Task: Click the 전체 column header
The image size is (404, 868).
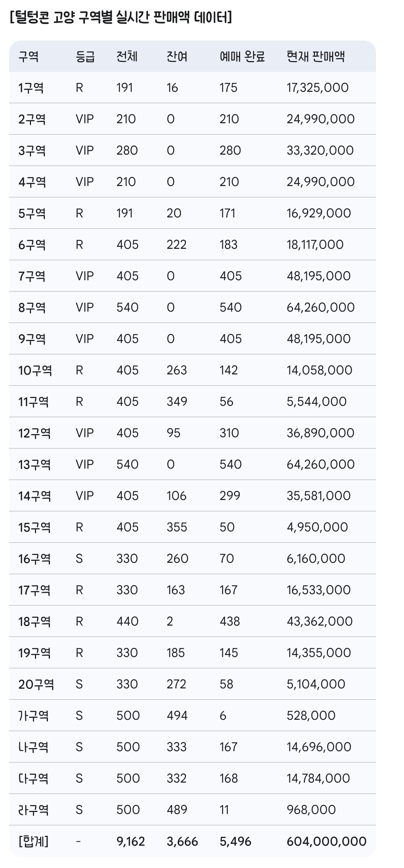Action: [x=127, y=56]
